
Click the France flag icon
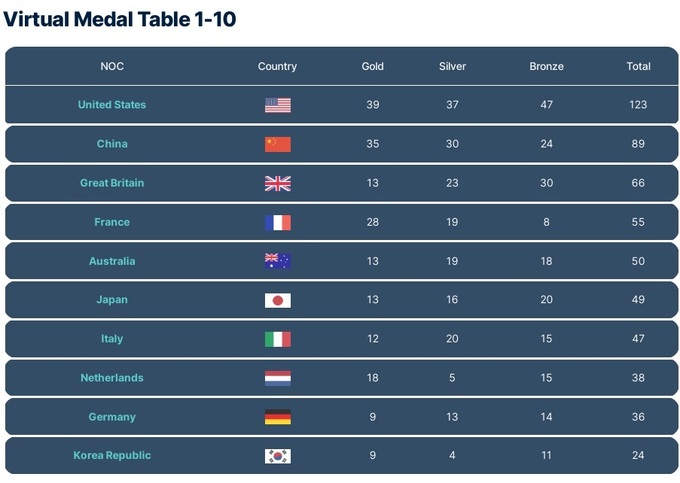(277, 222)
